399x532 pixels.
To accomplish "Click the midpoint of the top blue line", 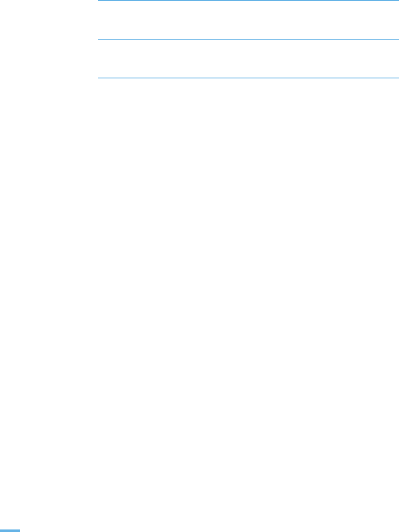I will pyautogui.click(x=248, y=1).
